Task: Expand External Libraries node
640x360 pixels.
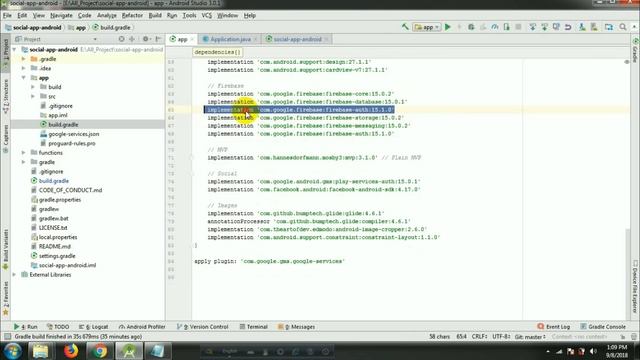Action: (x=15, y=275)
